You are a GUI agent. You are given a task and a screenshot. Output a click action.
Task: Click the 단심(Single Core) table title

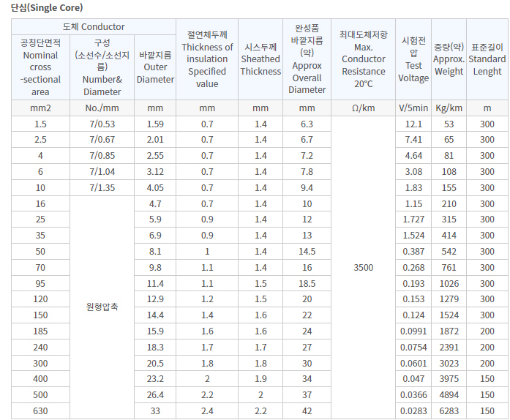tap(47, 8)
